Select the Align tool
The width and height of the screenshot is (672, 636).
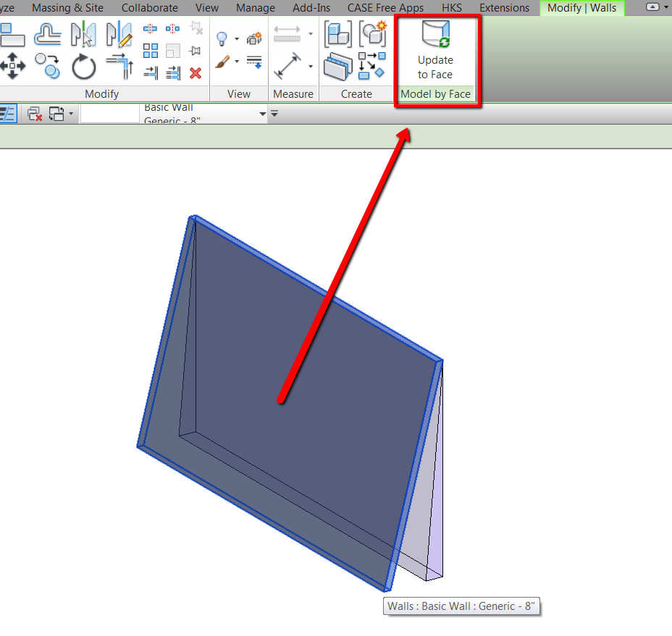click(x=13, y=35)
